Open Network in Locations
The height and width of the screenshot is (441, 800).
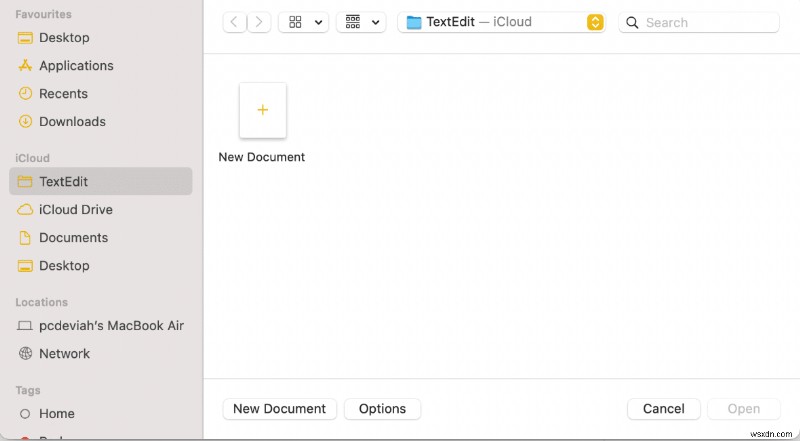[x=64, y=354]
